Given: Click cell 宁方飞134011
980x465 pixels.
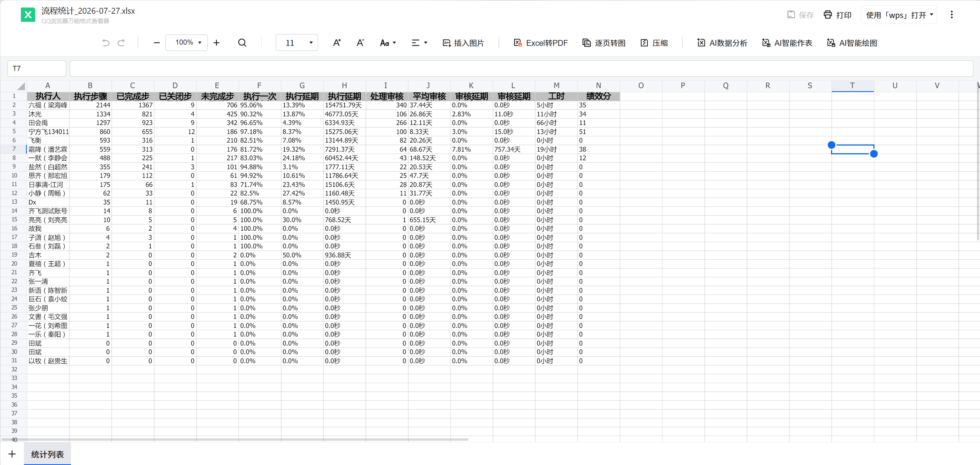Looking at the screenshot, I should click(x=48, y=132).
